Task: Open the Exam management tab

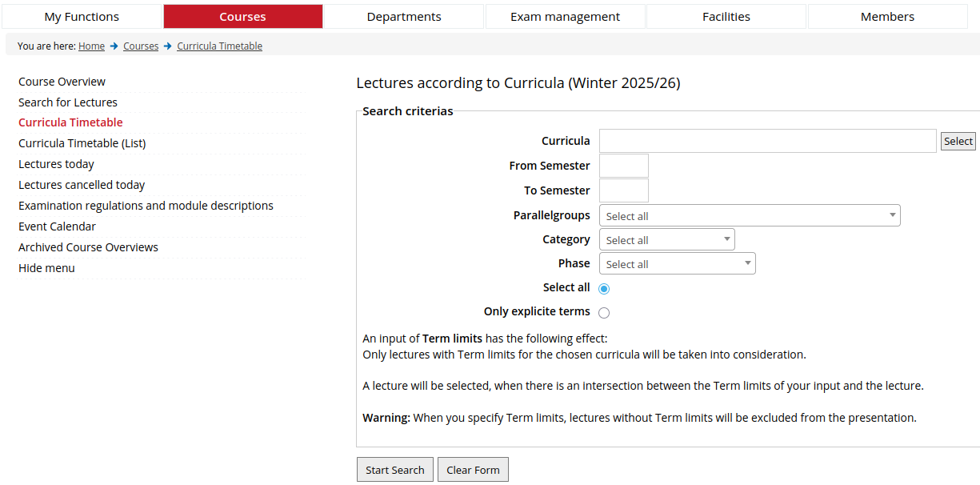Action: [x=565, y=16]
